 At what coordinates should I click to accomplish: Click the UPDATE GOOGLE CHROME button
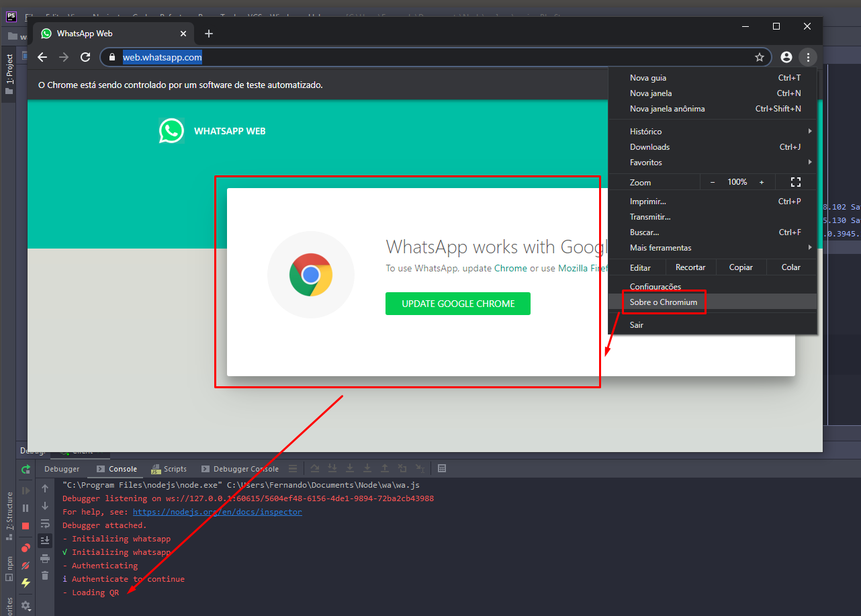[457, 303]
